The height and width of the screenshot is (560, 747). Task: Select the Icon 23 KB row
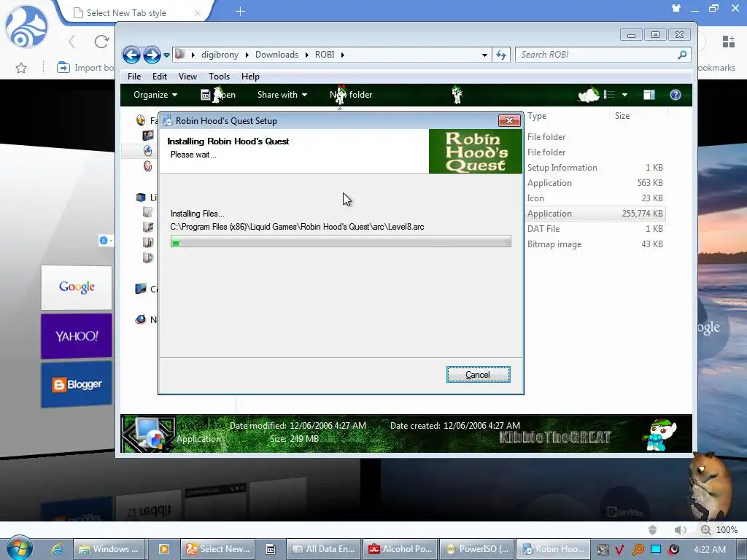(595, 198)
